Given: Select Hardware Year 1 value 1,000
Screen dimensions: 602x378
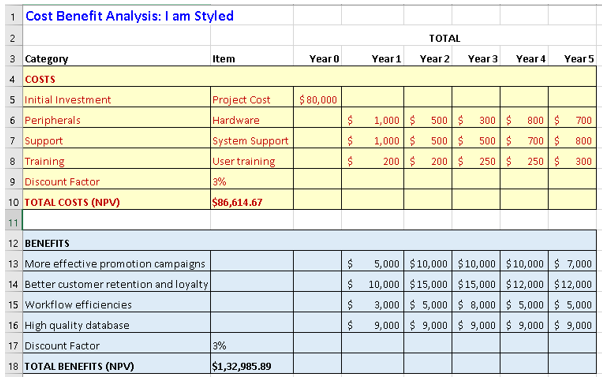Looking at the screenshot, I should [x=372, y=120].
